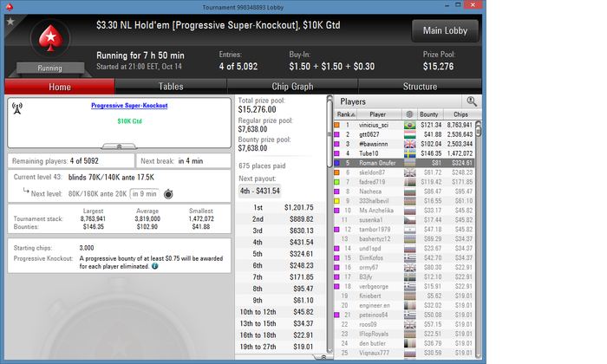This screenshot has height=364, width=607.
Task: Click Brazil flag next to vinicius_sci
Action: [409, 125]
